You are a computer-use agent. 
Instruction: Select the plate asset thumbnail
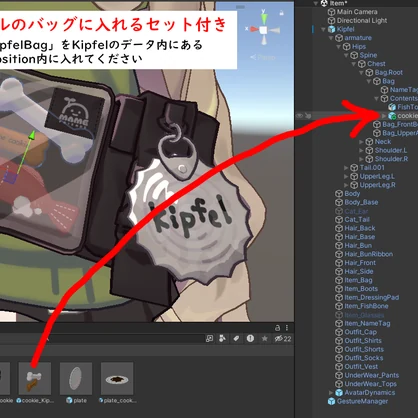76,378
